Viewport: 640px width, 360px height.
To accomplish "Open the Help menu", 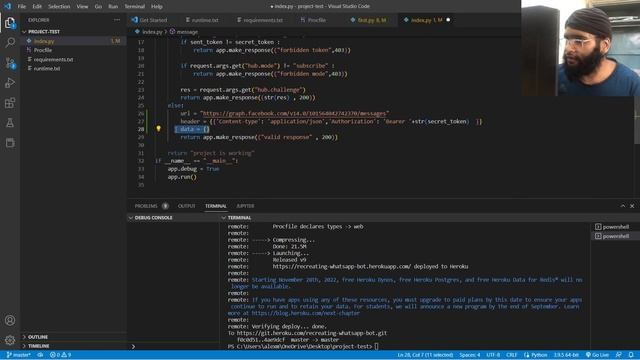I will click(157, 6).
